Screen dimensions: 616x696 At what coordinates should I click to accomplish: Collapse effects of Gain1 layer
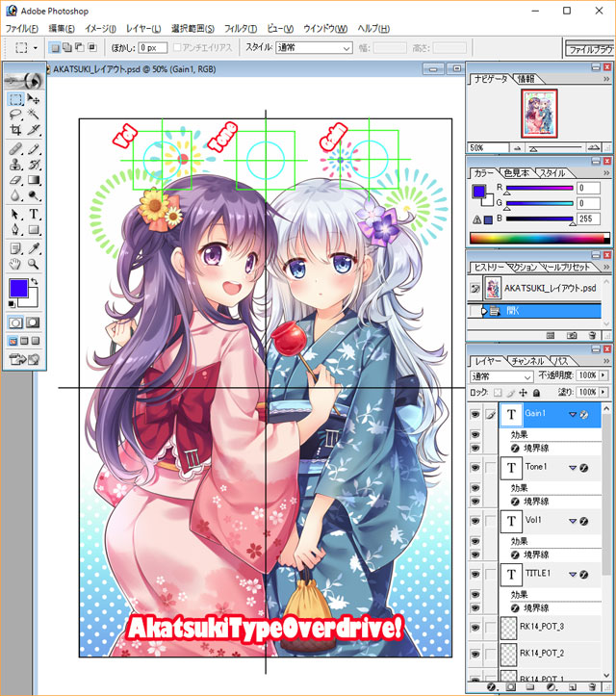point(573,415)
